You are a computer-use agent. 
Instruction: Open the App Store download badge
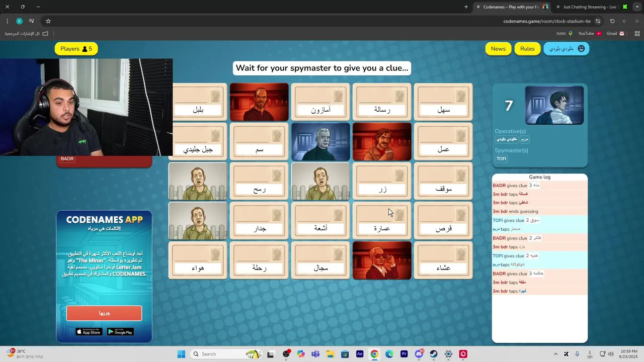89,332
